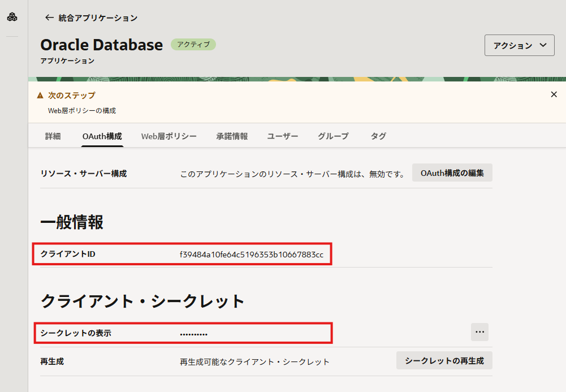Click the アクティブ status badge
This screenshot has height=392, width=566.
pos(193,45)
